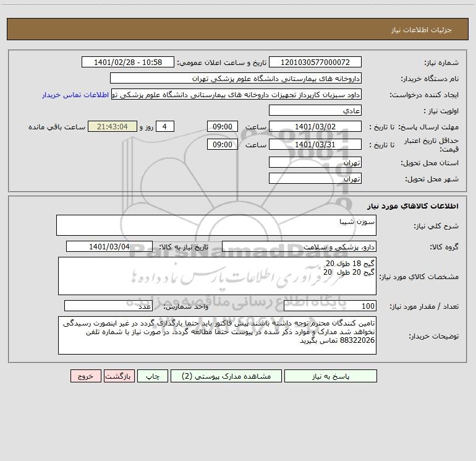This screenshot has width=476, height=461.
Task: Click the priority field 'عادي'
Action: pyautogui.click(x=315, y=110)
